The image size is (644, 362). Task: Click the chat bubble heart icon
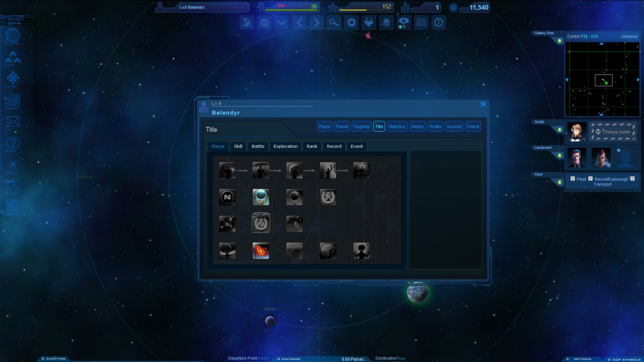pos(404,23)
